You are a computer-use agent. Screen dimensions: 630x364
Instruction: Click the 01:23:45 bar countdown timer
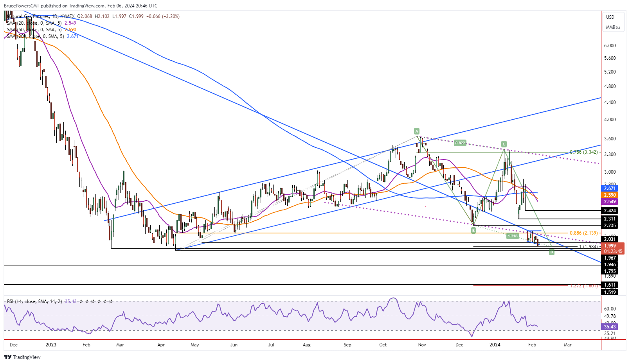613,252
